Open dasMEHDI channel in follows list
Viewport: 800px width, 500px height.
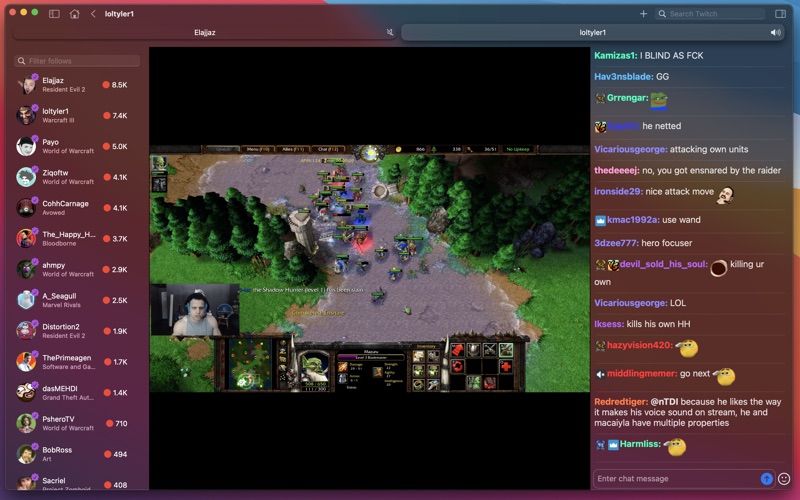point(77,392)
